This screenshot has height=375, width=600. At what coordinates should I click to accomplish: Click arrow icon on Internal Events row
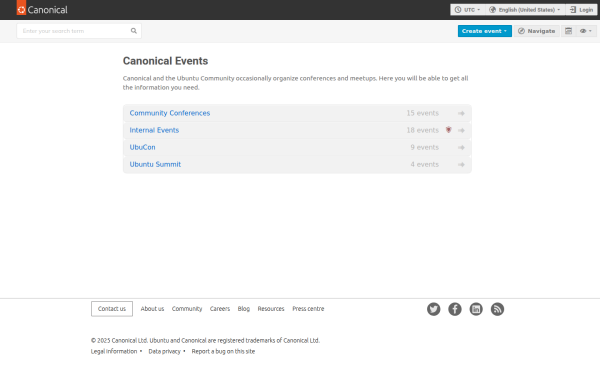coord(461,130)
